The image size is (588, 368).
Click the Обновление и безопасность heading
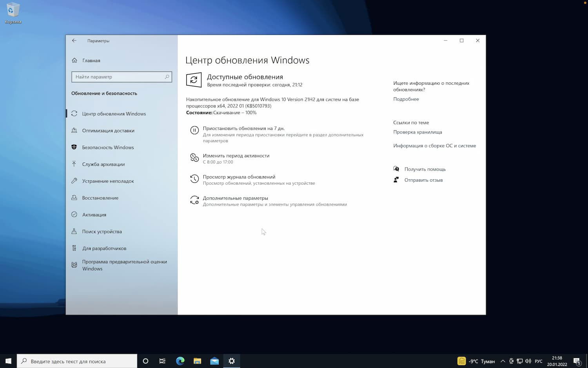click(x=104, y=93)
